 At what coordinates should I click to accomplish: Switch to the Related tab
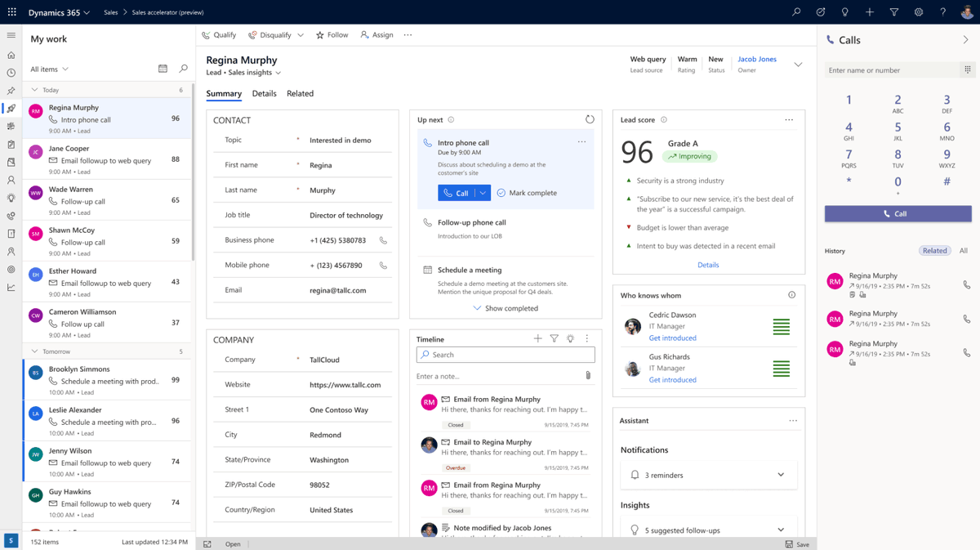coord(300,93)
